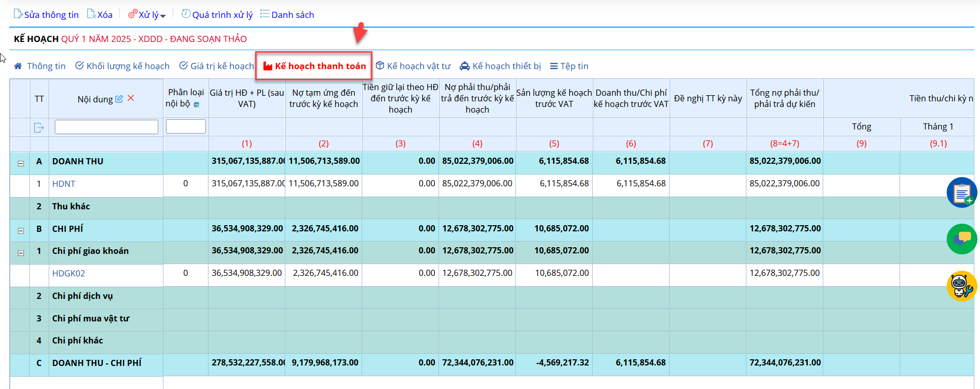This screenshot has width=980, height=389.
Task: Click the edit icon beside Nội dung
Action: 119,99
